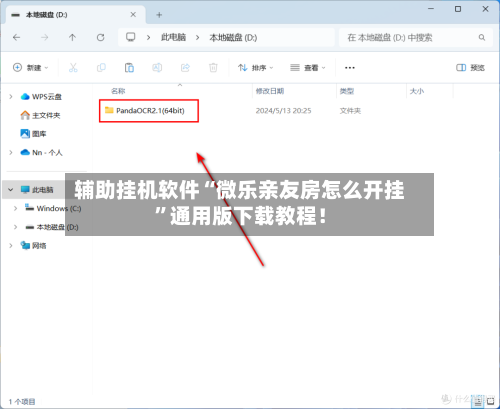Open the 新建 (New) menu

(x=31, y=68)
